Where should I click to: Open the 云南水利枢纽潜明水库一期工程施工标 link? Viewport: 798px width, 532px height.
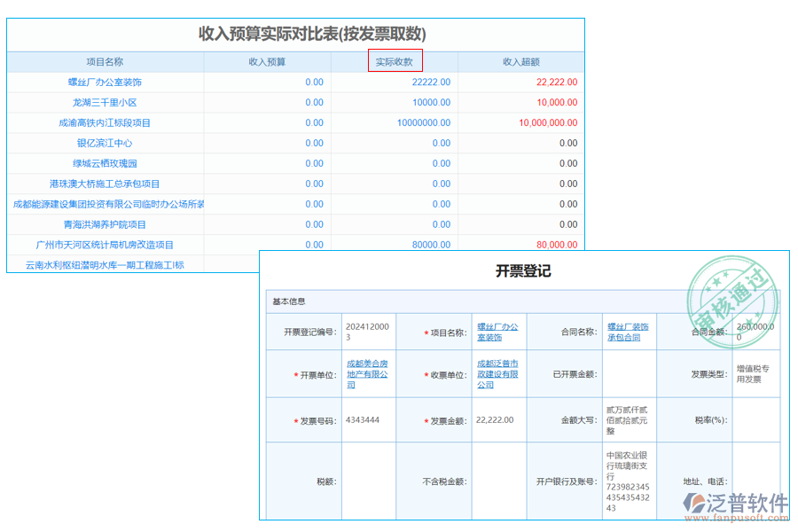(x=105, y=265)
